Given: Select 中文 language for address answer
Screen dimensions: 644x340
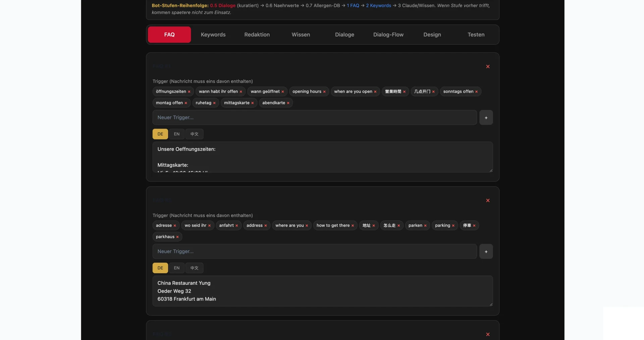Looking at the screenshot, I should point(195,268).
